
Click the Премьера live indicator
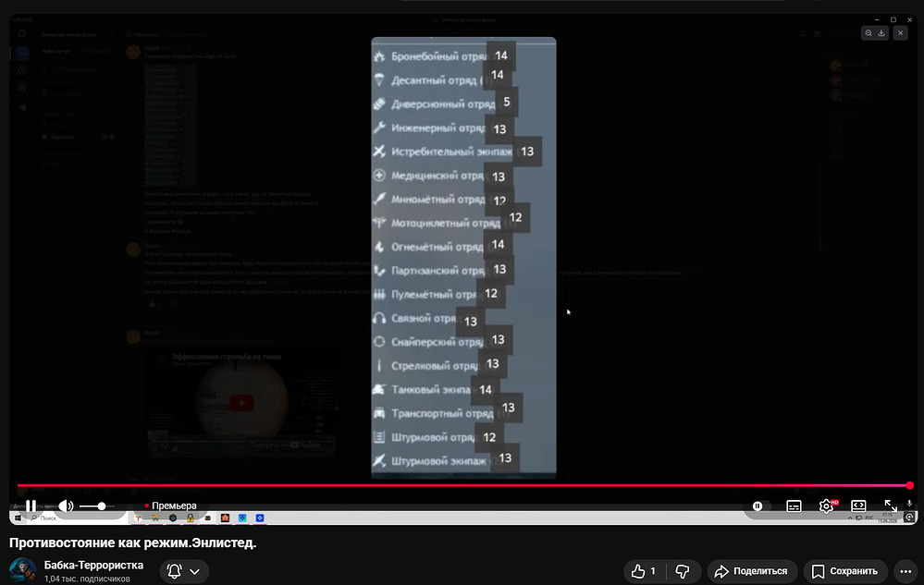click(170, 506)
